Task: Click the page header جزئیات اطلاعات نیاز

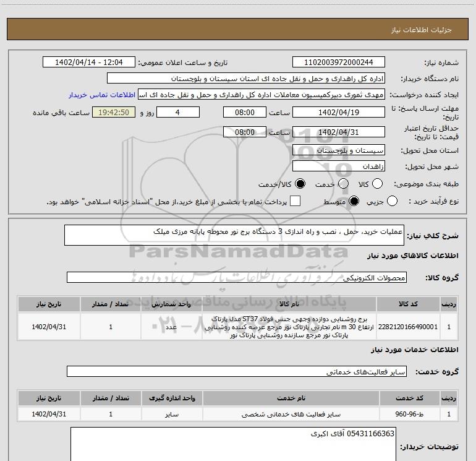Action: coord(422,30)
